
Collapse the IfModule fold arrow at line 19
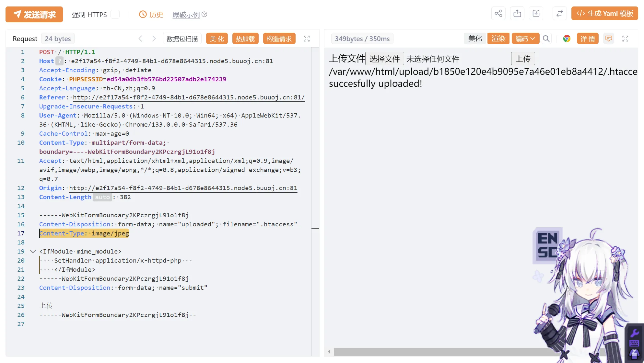[33, 251]
